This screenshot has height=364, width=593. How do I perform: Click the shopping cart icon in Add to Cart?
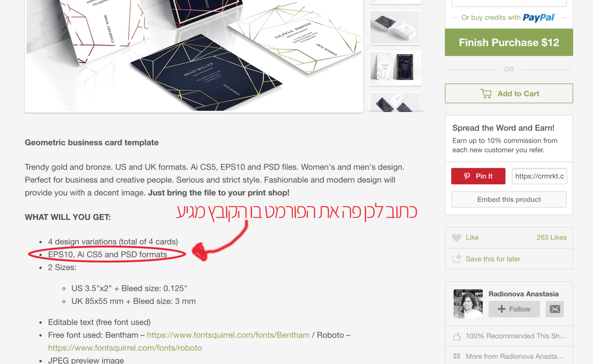point(486,94)
